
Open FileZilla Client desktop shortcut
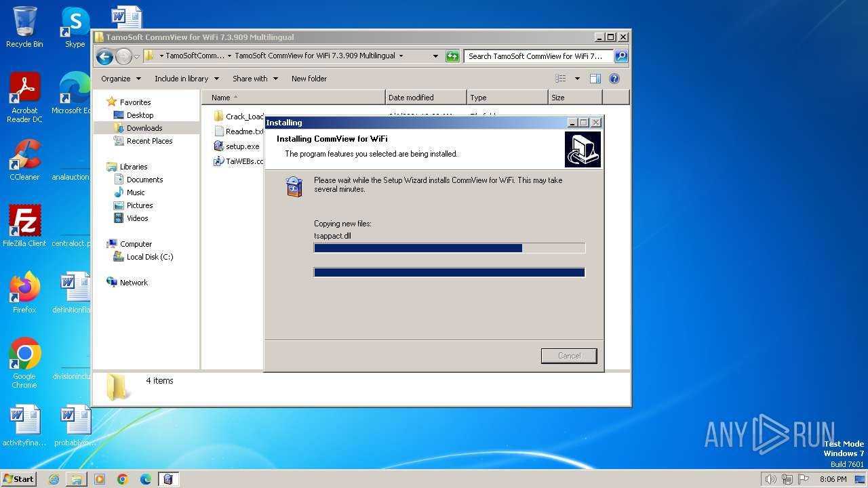click(x=24, y=226)
